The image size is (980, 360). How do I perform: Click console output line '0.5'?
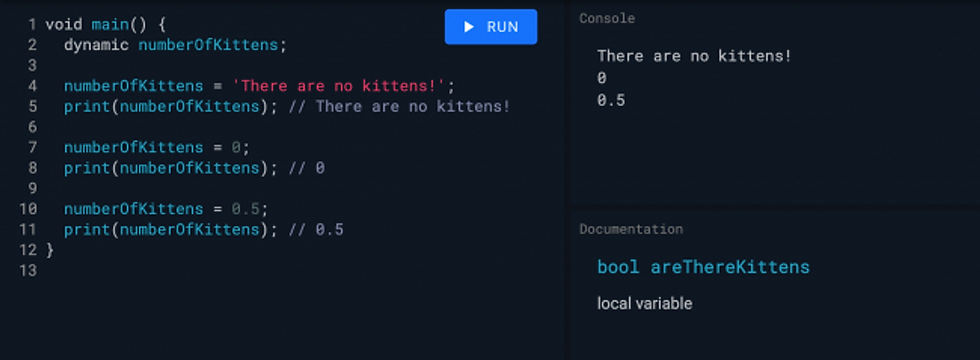click(611, 100)
